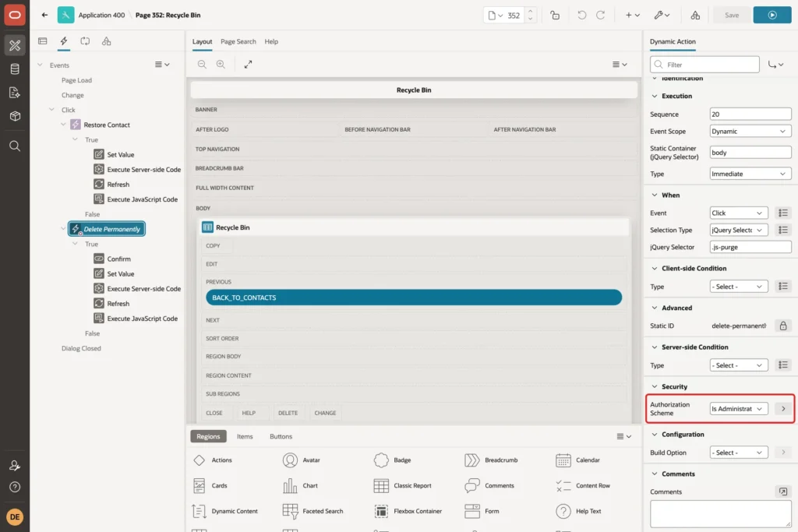Open the Page Shared Components tab icon

(106, 41)
